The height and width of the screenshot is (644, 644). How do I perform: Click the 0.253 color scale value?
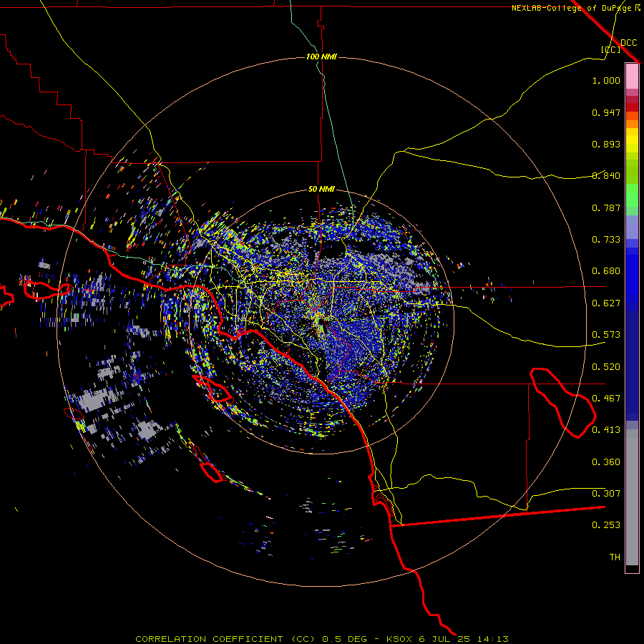606,525
